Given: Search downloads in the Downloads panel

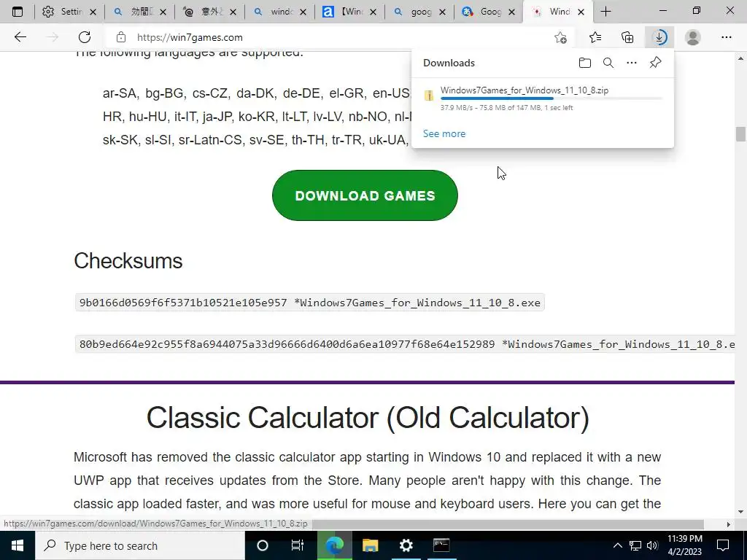Looking at the screenshot, I should [608, 63].
